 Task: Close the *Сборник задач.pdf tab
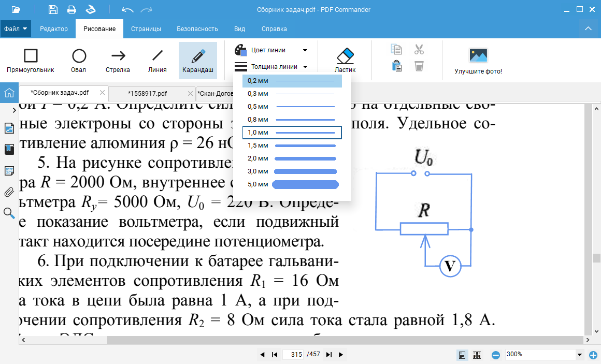point(102,92)
